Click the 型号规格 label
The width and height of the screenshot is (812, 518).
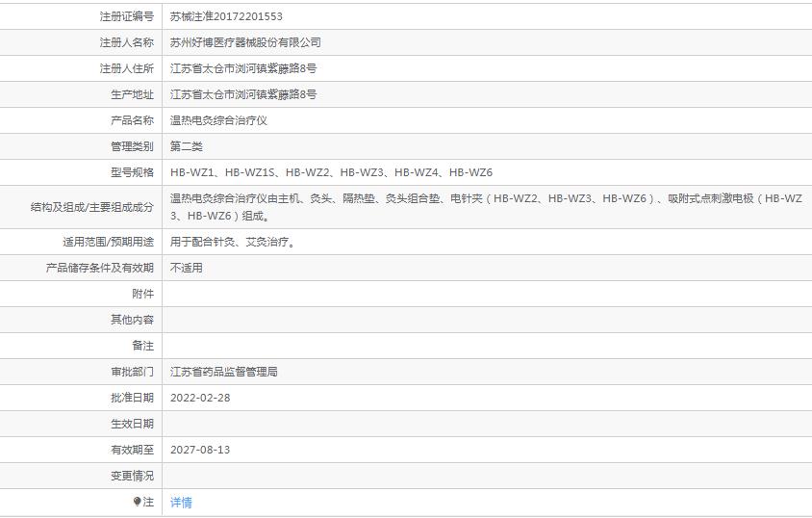132,172
